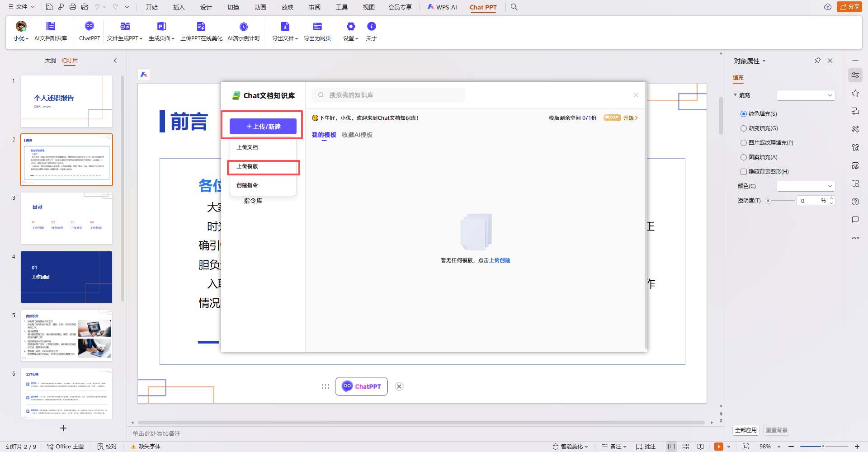Click the 关于 info icon
Viewport: 868px width, 452px height.
[371, 27]
